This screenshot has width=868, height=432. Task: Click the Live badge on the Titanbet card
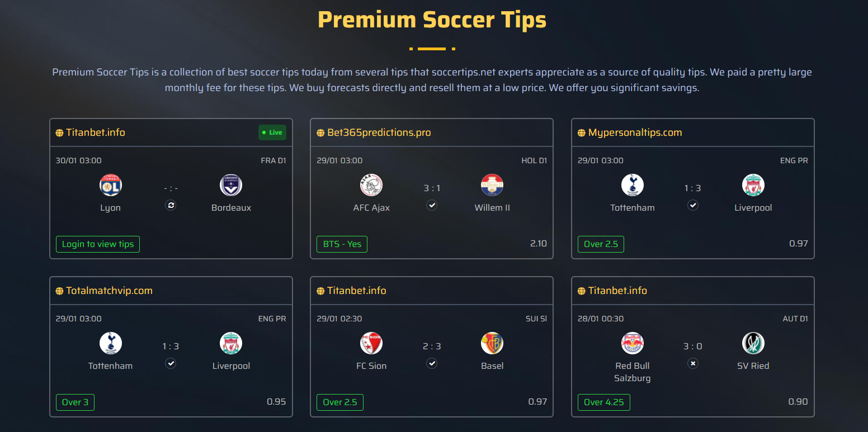point(272,132)
